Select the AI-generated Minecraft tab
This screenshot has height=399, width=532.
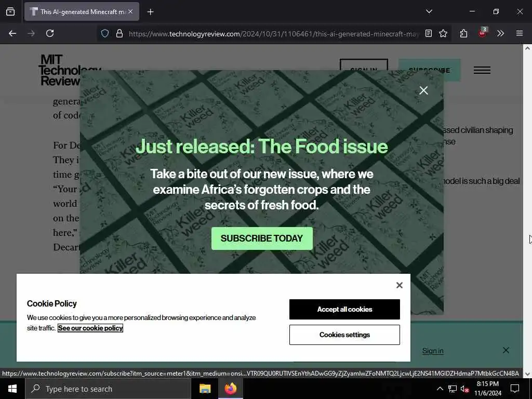tap(82, 11)
